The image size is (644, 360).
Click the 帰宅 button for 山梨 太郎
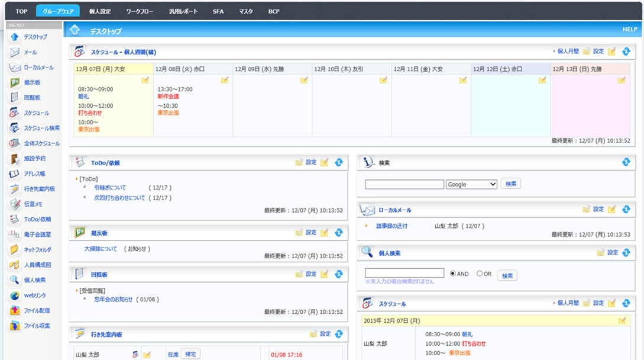[190, 354]
